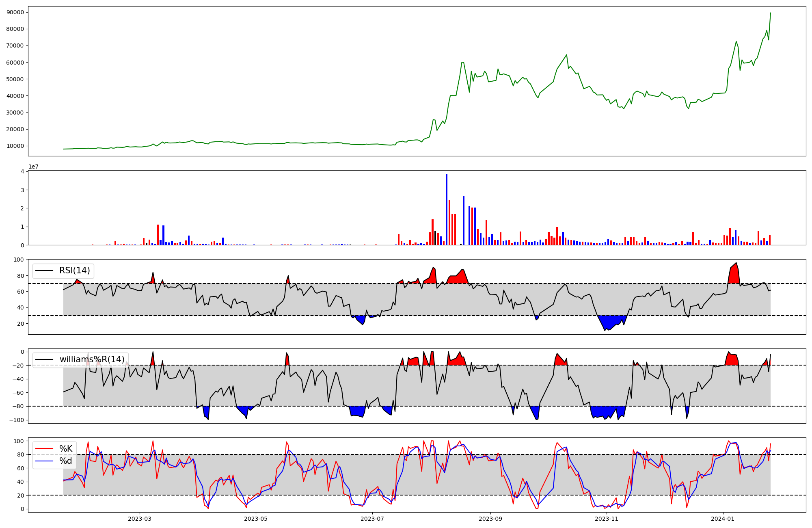Click the -100 tick on Williams %R axis
Viewport: 812px width, 528px height.
coord(17,420)
